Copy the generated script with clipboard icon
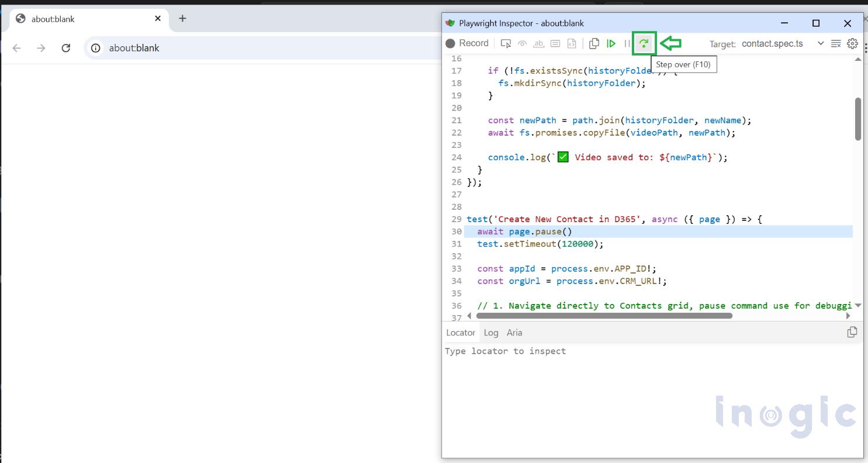The height and width of the screenshot is (463, 868). coord(594,43)
